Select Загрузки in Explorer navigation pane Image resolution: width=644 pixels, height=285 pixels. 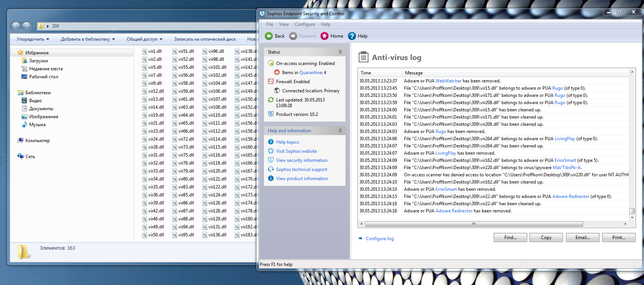[38, 61]
